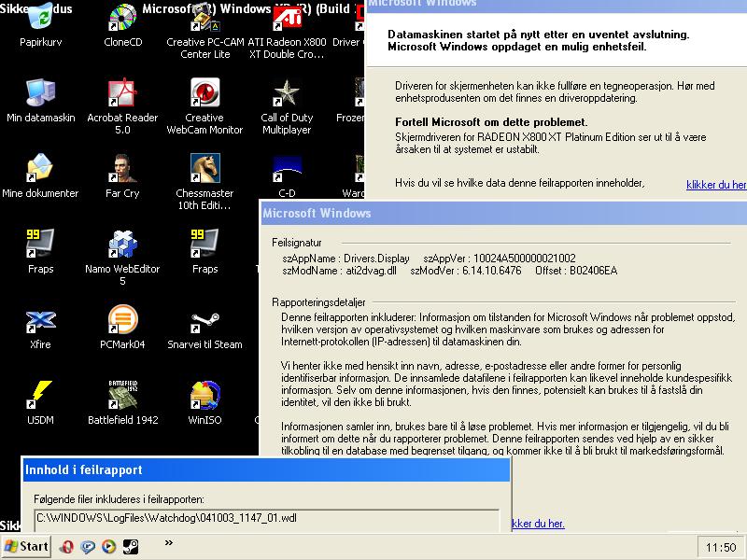Click the 'Innhold i feilrapport' title bar
Image resolution: width=747 pixels, height=560 pixels.
point(266,470)
